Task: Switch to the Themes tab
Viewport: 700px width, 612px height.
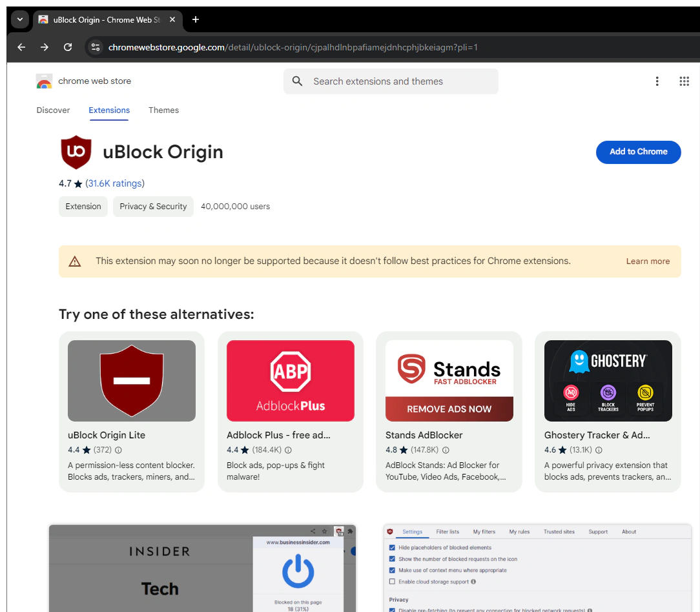Action: 163,110
